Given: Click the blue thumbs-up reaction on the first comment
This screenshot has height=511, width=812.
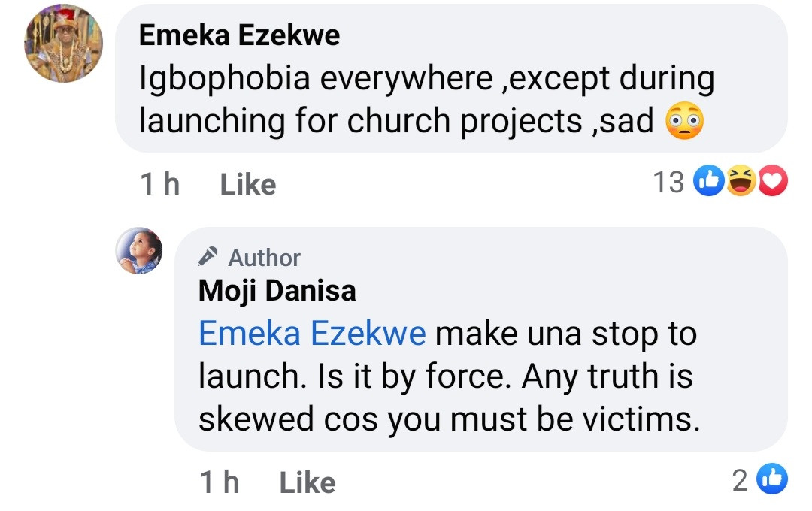Looking at the screenshot, I should pos(707,182).
